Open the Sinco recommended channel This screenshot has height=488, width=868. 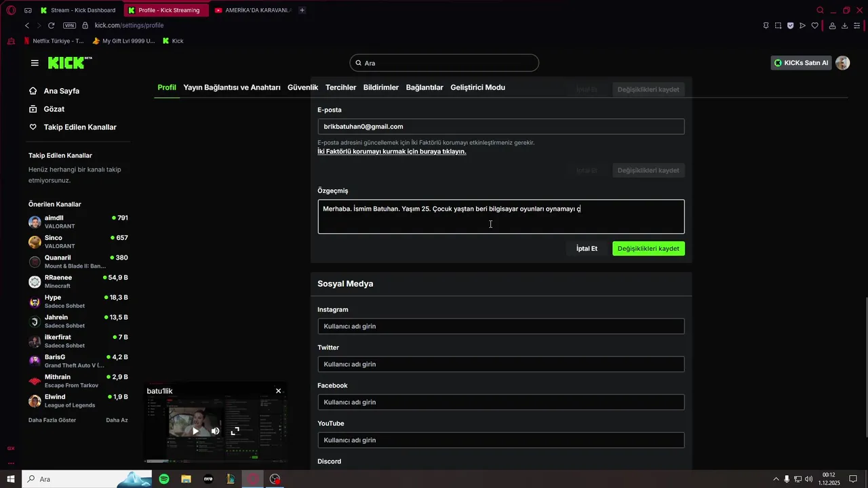(78, 242)
